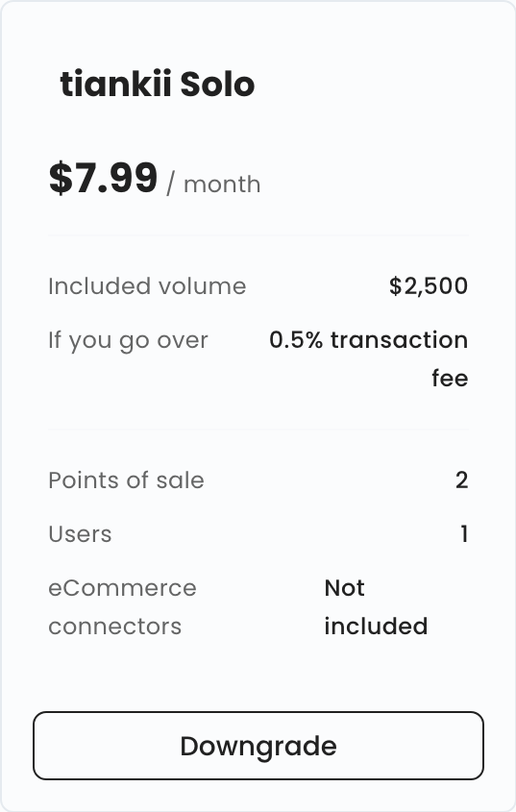Click the '0.5% transaction' fee text
516x812 pixels.
point(368,340)
